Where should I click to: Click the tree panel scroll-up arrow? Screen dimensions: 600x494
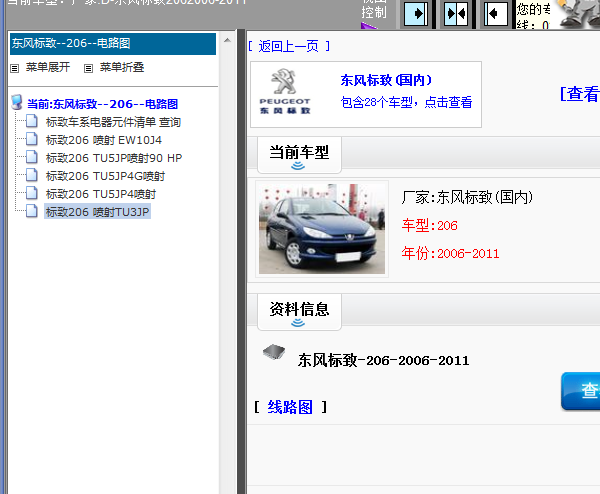[x=227, y=40]
